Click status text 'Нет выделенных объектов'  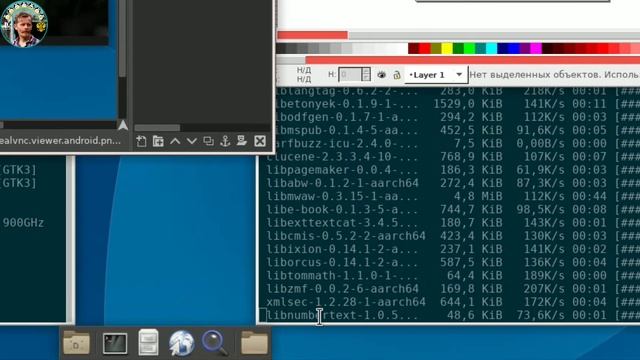pos(535,75)
